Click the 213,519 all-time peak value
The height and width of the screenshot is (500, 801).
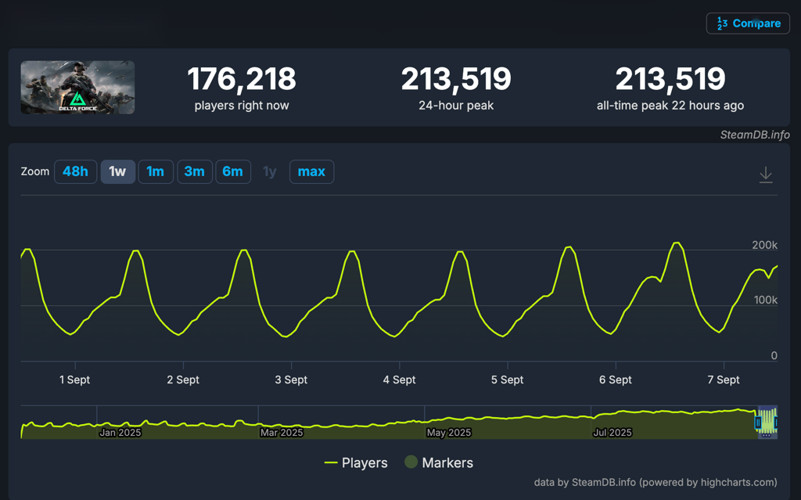click(x=669, y=79)
